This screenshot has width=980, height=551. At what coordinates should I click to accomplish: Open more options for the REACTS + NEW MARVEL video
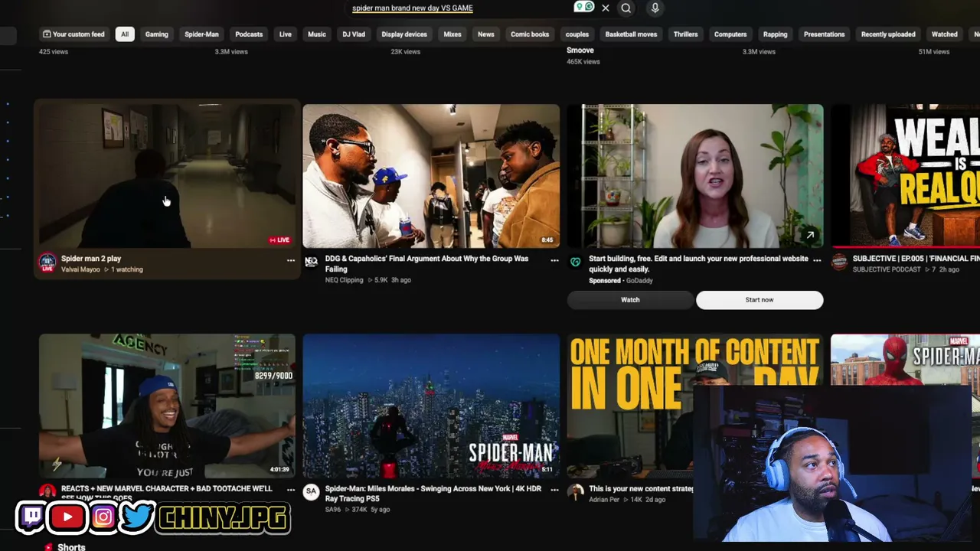click(291, 490)
